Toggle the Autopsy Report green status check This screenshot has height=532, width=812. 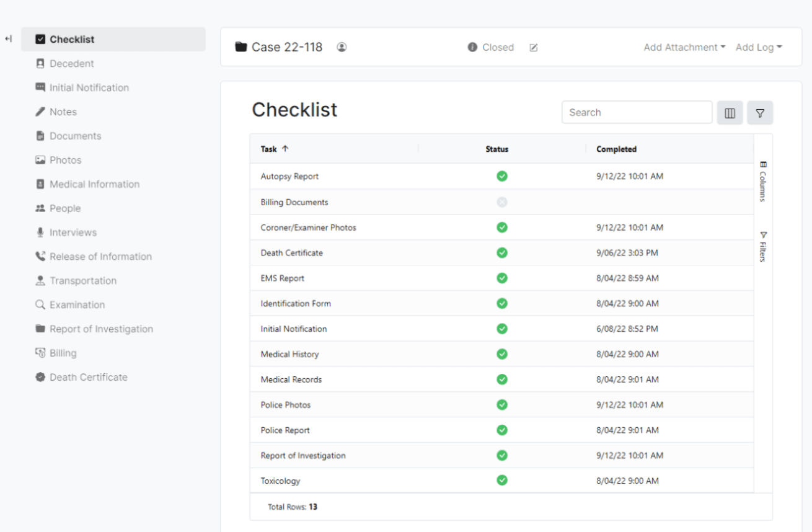[502, 176]
